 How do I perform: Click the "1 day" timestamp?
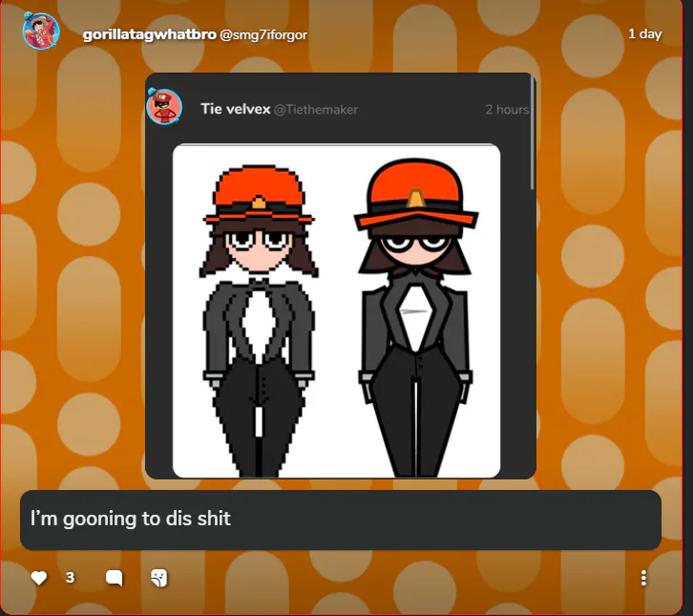(x=645, y=34)
